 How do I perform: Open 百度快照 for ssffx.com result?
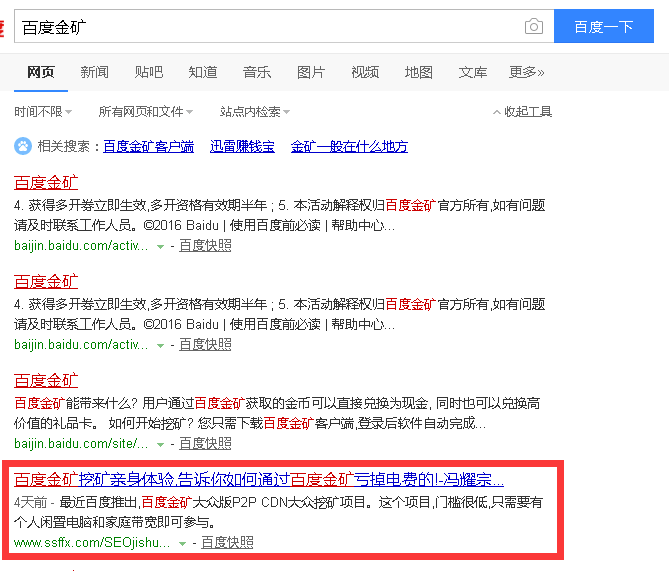(x=227, y=543)
